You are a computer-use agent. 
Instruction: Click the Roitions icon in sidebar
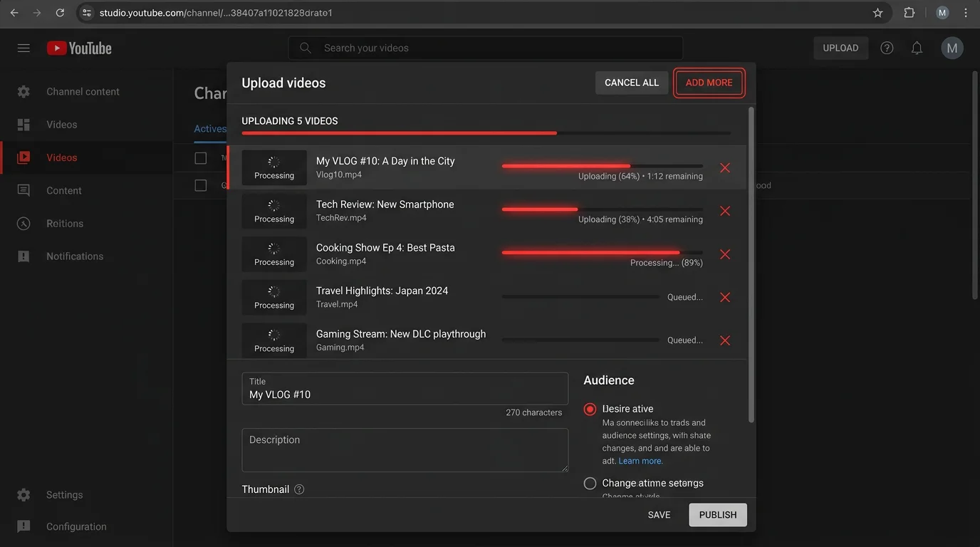(24, 224)
